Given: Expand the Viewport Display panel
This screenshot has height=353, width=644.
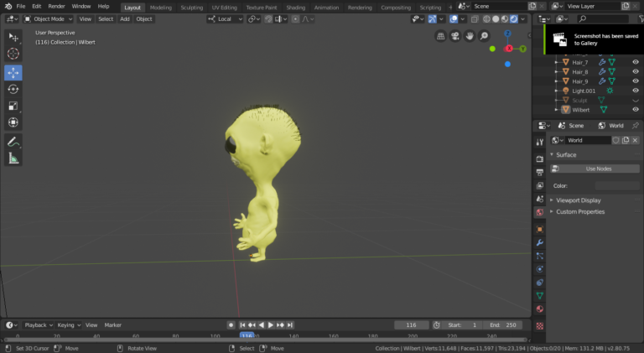Looking at the screenshot, I should [x=577, y=200].
